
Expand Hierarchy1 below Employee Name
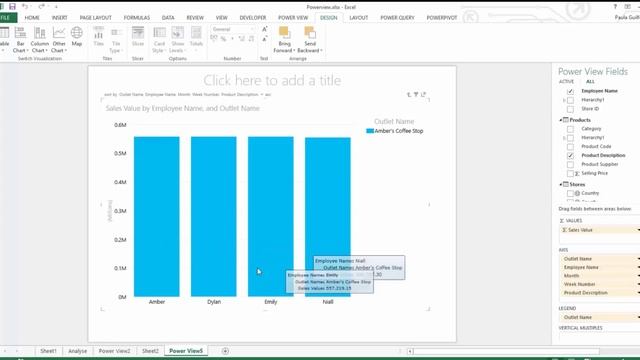click(x=564, y=100)
